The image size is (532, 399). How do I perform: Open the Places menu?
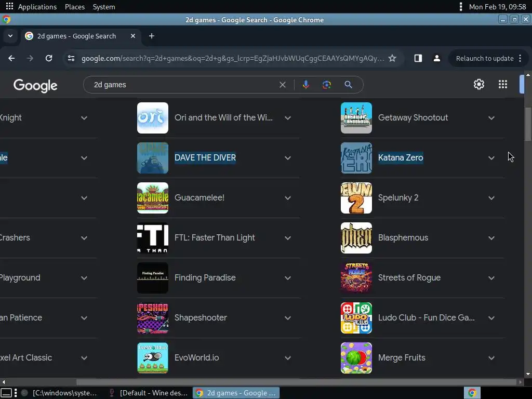pos(75,7)
